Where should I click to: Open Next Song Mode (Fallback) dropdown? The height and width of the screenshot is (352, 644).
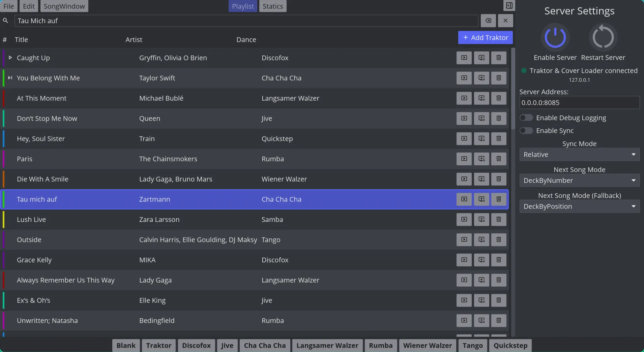pyautogui.click(x=580, y=206)
